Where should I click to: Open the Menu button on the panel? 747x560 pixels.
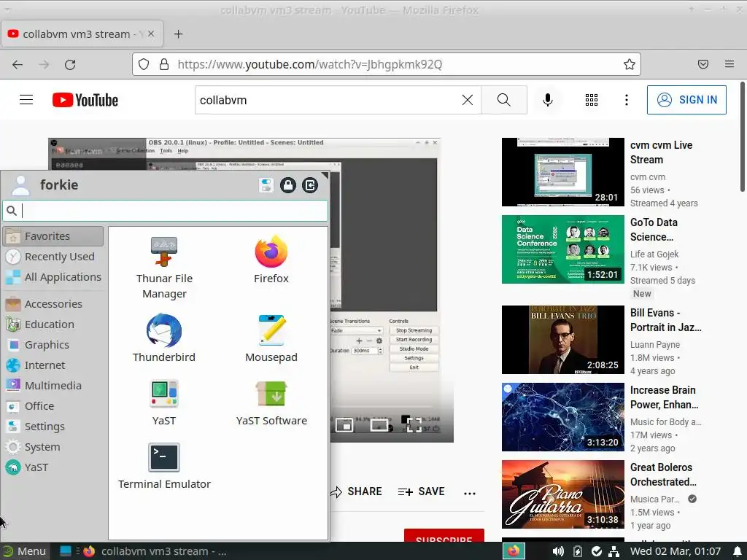25,551
